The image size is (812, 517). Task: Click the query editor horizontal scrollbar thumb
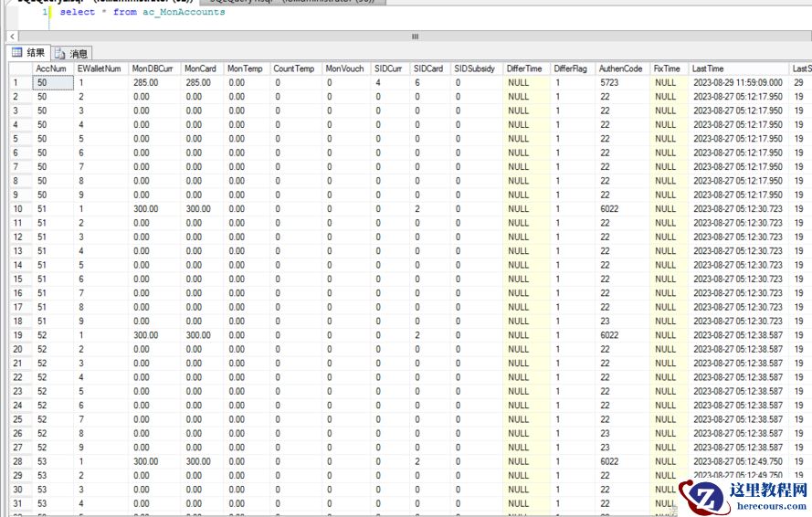(416, 37)
